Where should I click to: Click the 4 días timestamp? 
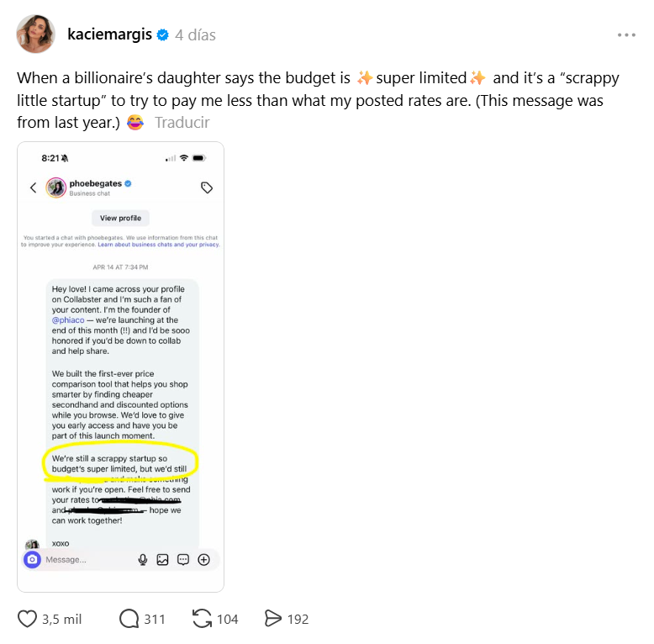[x=195, y=35]
